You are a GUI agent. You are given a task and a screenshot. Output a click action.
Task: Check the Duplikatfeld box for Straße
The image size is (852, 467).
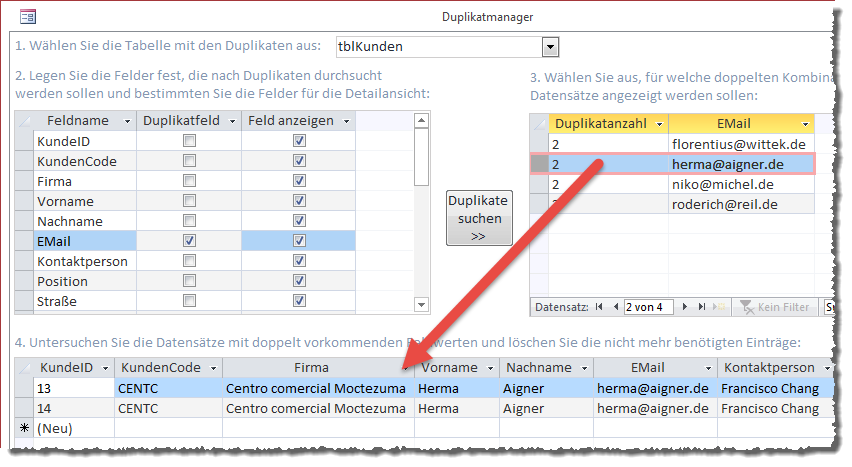[189, 301]
